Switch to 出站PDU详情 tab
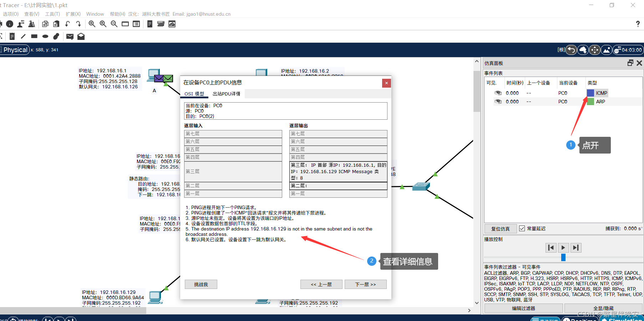Image resolution: width=644 pixels, height=321 pixels. [x=227, y=94]
